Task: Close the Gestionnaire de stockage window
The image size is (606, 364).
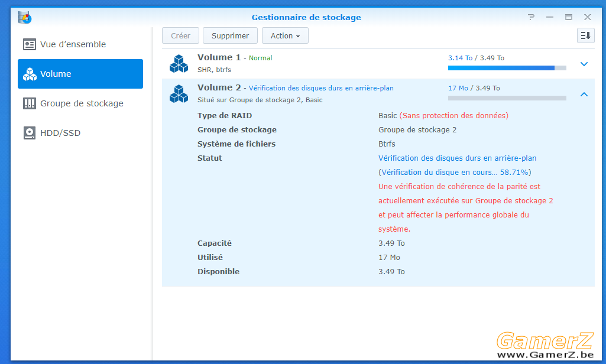Action: (x=588, y=17)
